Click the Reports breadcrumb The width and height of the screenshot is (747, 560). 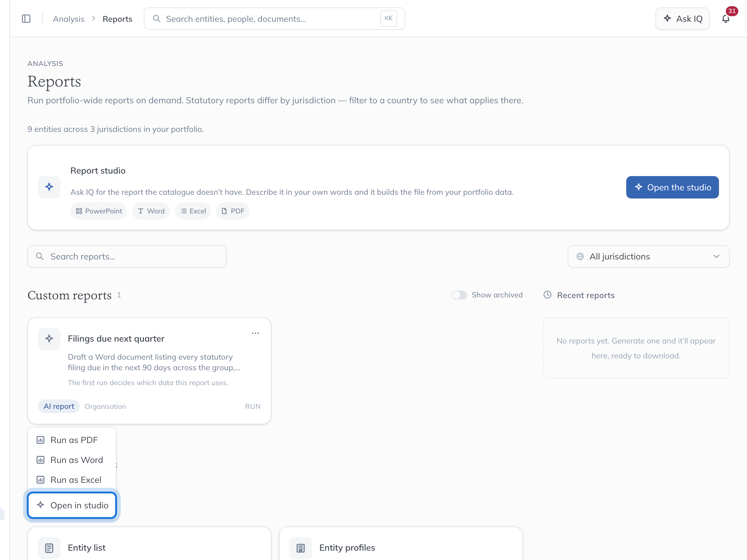click(117, 19)
